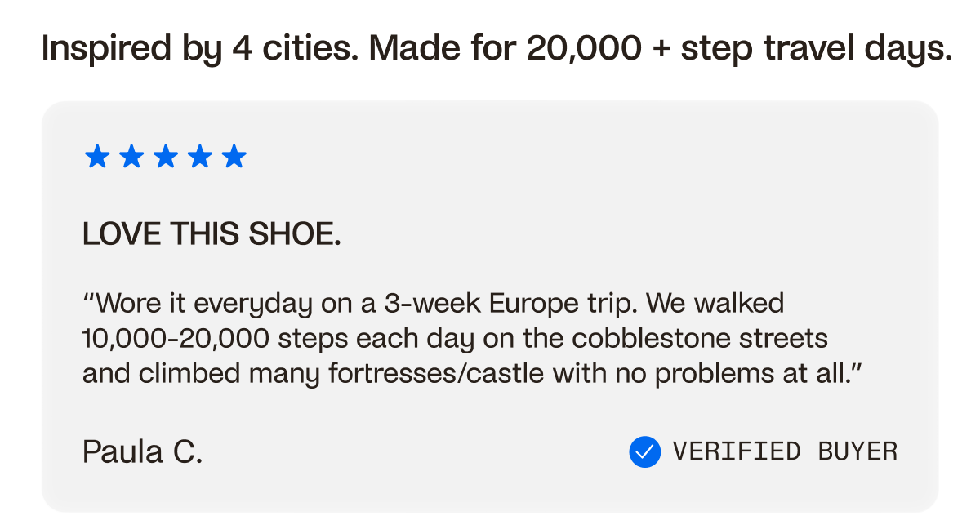Screen dimensions: 980x529
Task: Select the second blue rating star
Action: [131, 156]
